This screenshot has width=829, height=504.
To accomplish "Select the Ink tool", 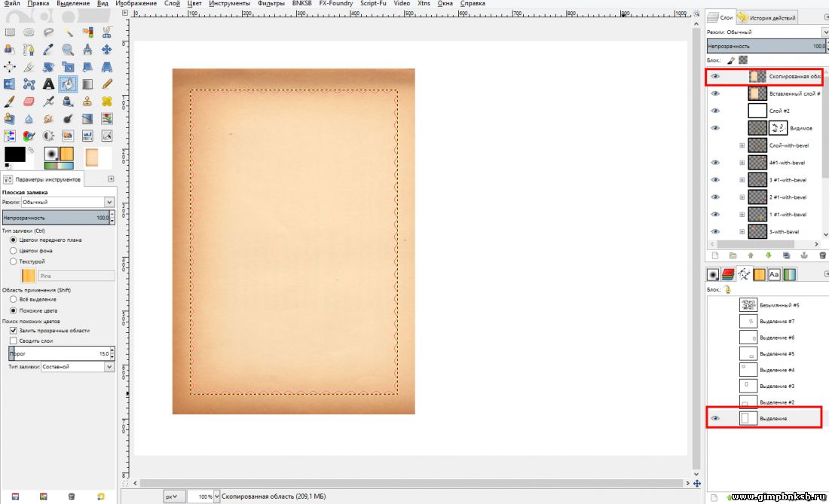I will click(x=68, y=102).
